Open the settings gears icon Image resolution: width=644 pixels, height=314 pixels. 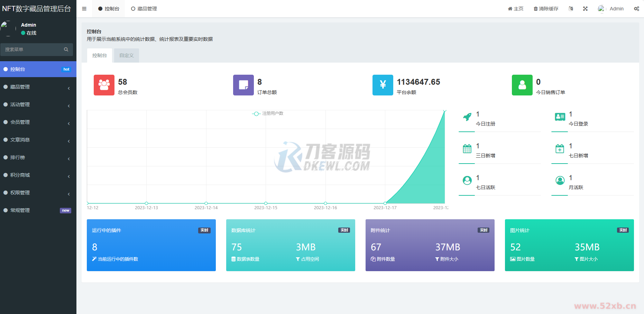[x=636, y=9]
